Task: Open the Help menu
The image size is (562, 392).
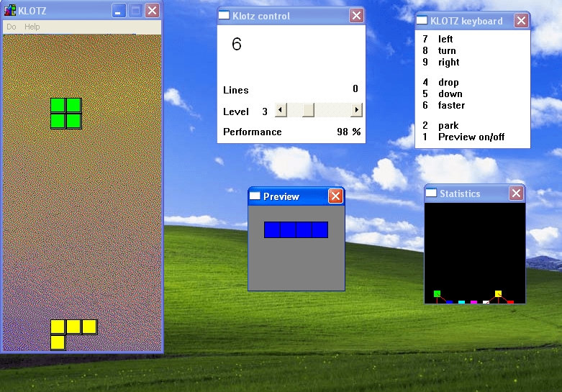Action: click(32, 27)
